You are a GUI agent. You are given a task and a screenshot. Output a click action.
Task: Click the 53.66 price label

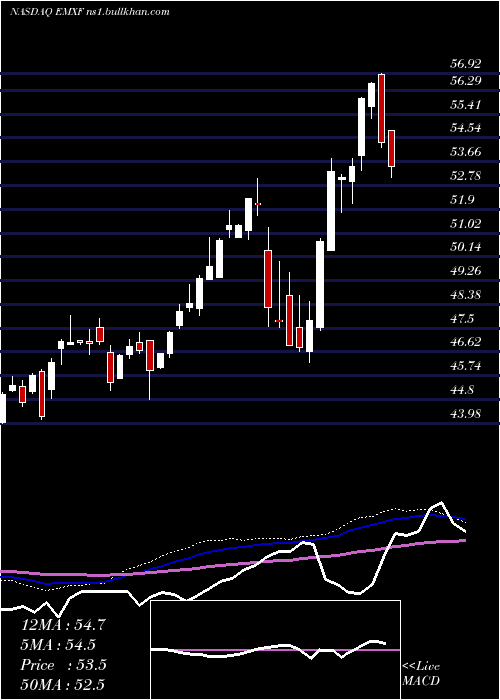[x=466, y=152]
